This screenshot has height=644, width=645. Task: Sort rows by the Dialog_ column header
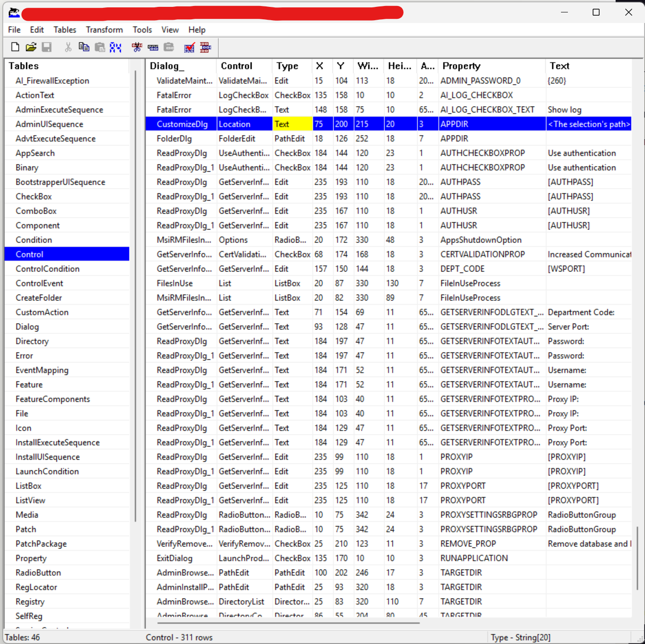coord(181,66)
